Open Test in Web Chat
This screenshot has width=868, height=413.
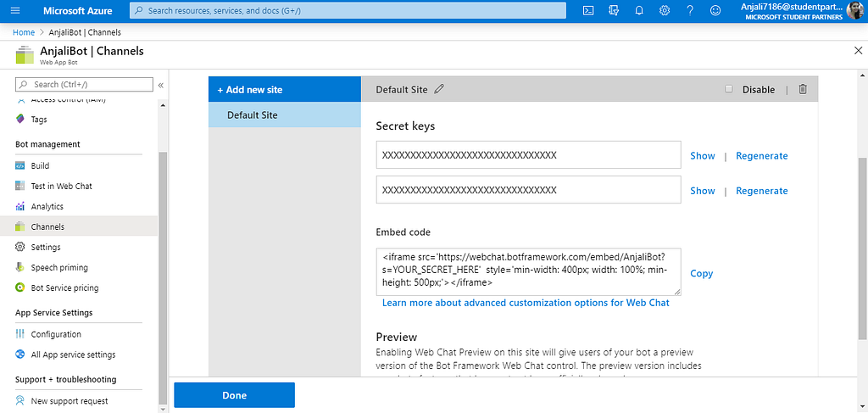(x=61, y=186)
